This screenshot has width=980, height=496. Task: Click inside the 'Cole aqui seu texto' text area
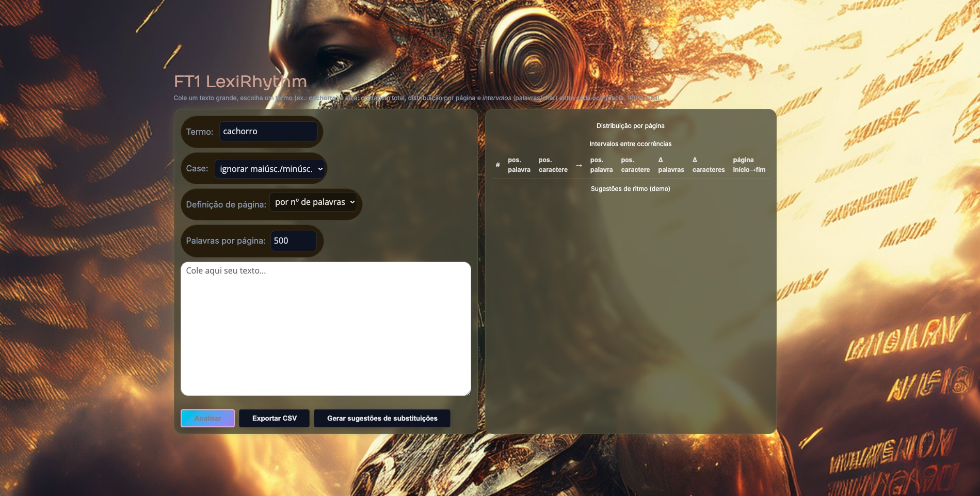325,328
